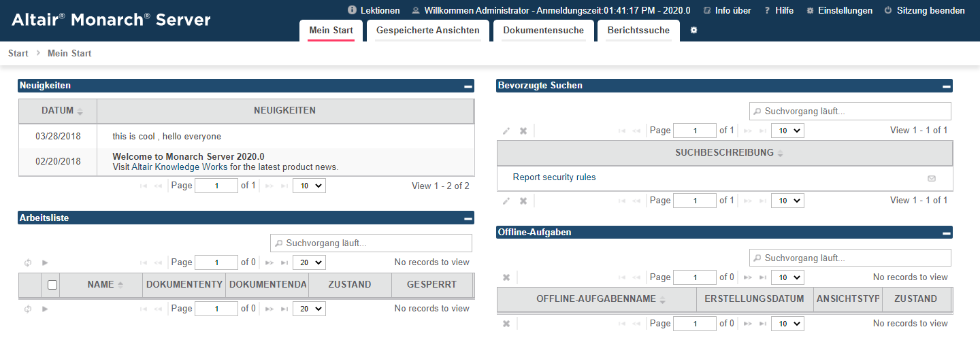980x342 pixels.
Task: Click Mein Start in the breadcrumb
Action: [69, 53]
